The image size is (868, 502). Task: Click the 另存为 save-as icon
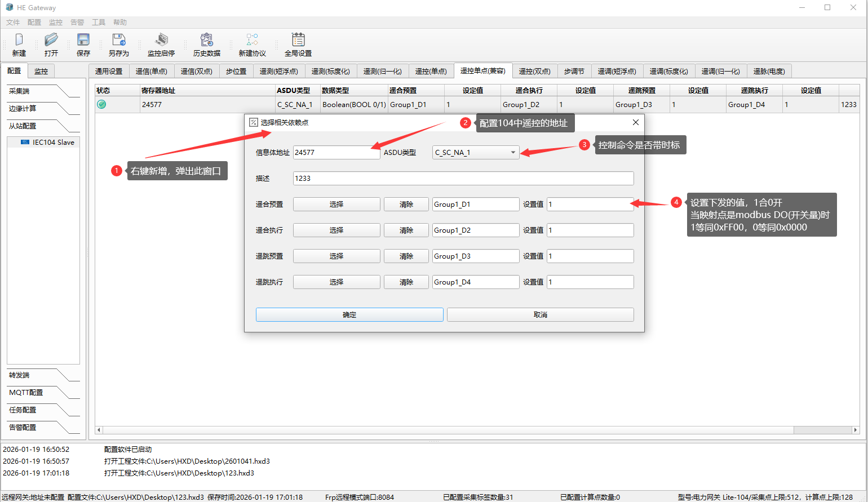click(119, 40)
